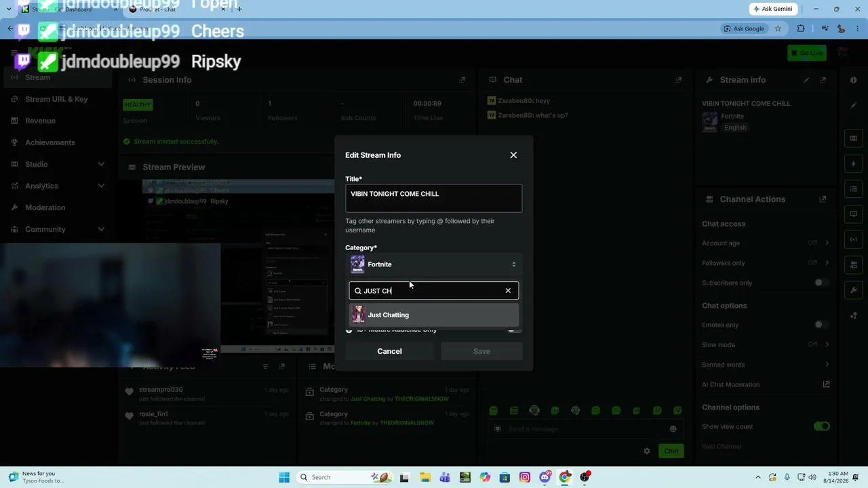Open Slow mode setting
This screenshot has width=868, height=488.
pyautogui.click(x=766, y=345)
